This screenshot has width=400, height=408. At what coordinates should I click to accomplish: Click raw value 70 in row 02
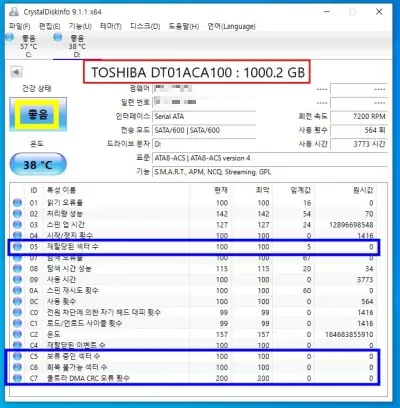(x=369, y=214)
